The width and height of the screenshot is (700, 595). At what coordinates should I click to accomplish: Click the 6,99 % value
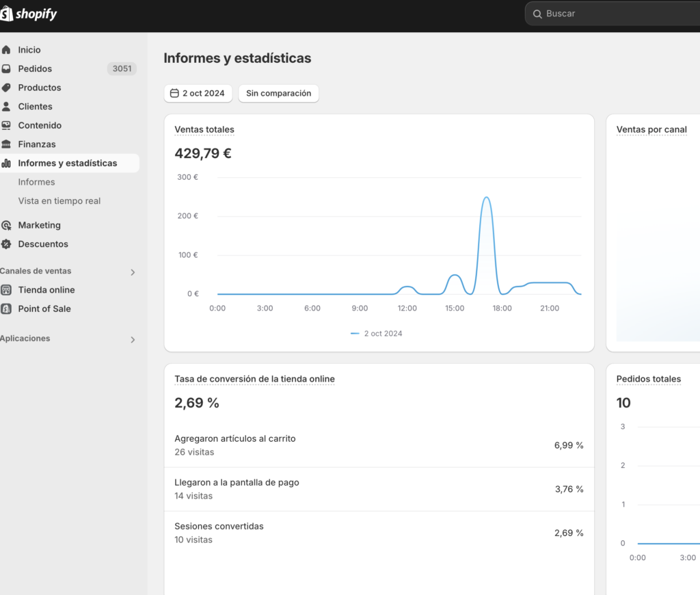click(569, 445)
